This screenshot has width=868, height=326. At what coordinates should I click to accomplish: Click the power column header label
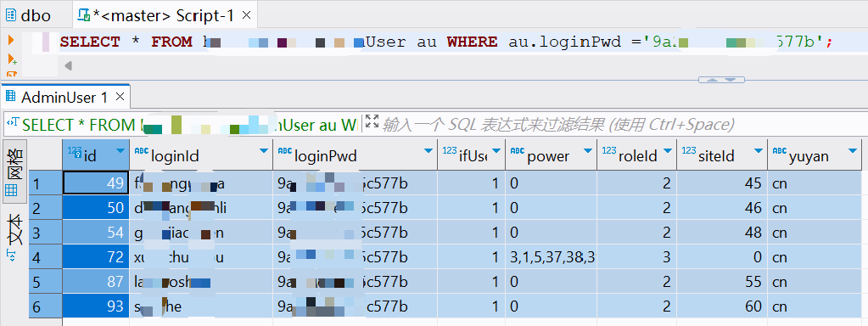pos(548,157)
